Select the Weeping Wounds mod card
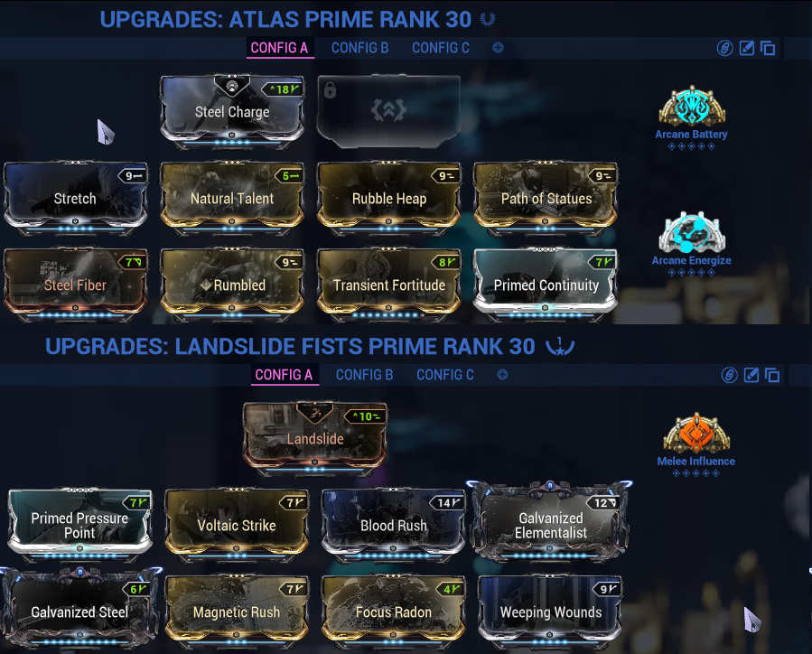The width and height of the screenshot is (812, 654). point(550,611)
